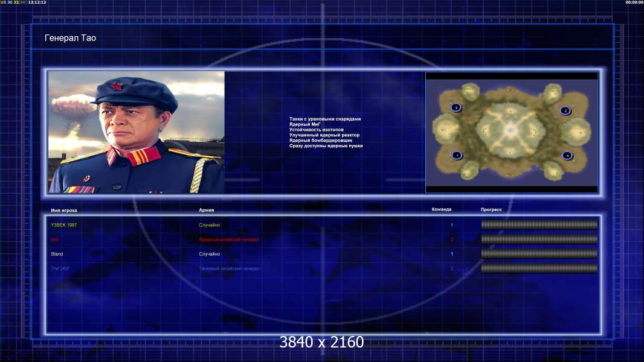The width and height of the screenshot is (644, 362).
Task: Click 'Случайно' army in Y3BEK 1987 row
Action: 210,225
